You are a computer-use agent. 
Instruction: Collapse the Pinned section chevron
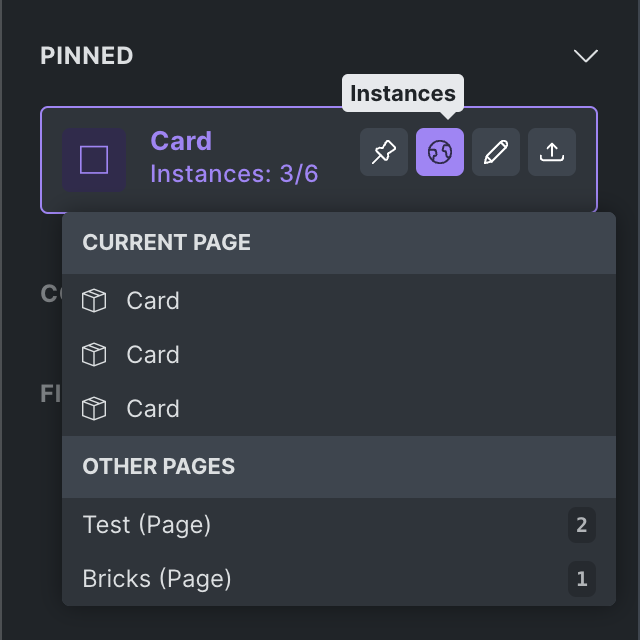pyautogui.click(x=585, y=56)
